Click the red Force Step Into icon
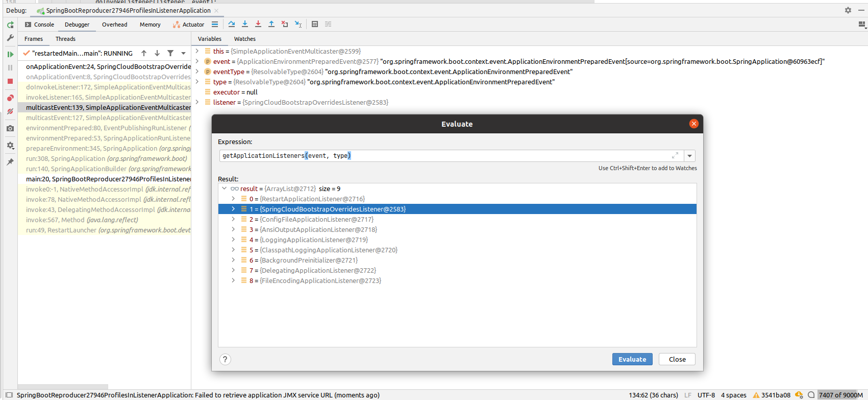Screen dimensions: 868x400 click(x=258, y=24)
